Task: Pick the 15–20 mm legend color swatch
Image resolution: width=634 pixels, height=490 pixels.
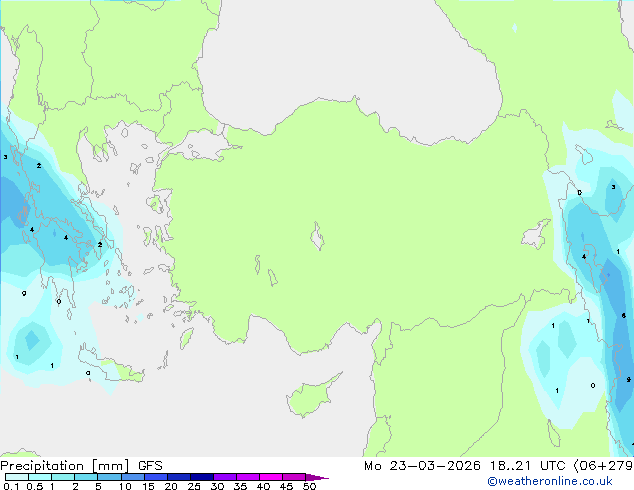Action: point(155,477)
